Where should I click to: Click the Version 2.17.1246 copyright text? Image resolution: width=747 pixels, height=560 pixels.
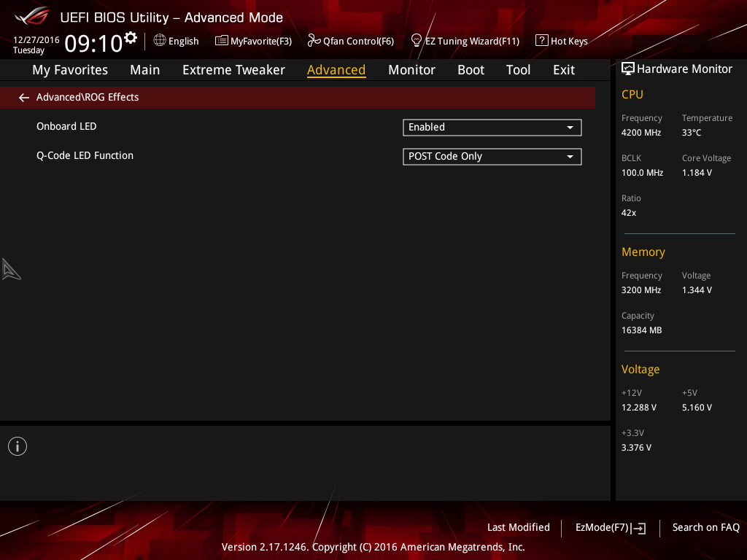click(x=373, y=547)
